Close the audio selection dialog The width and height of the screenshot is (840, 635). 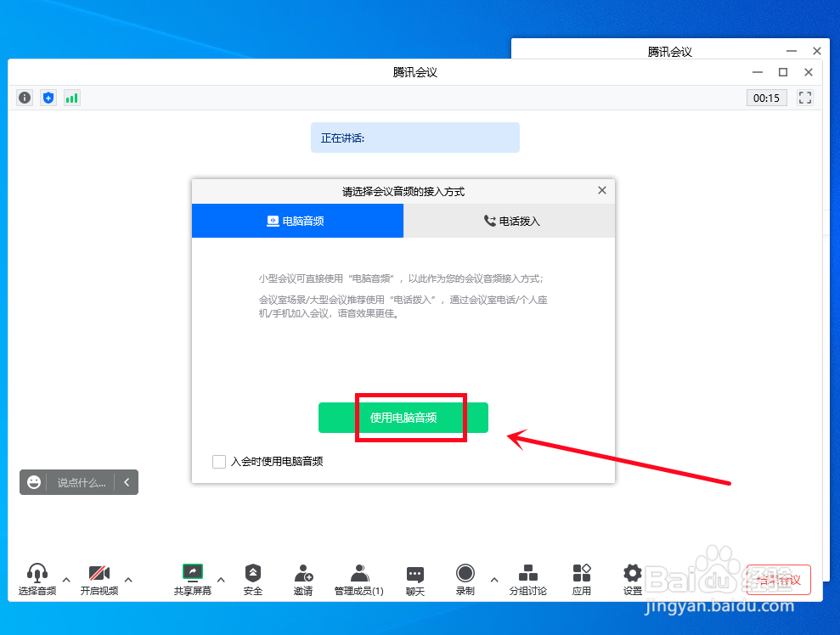coord(602,190)
